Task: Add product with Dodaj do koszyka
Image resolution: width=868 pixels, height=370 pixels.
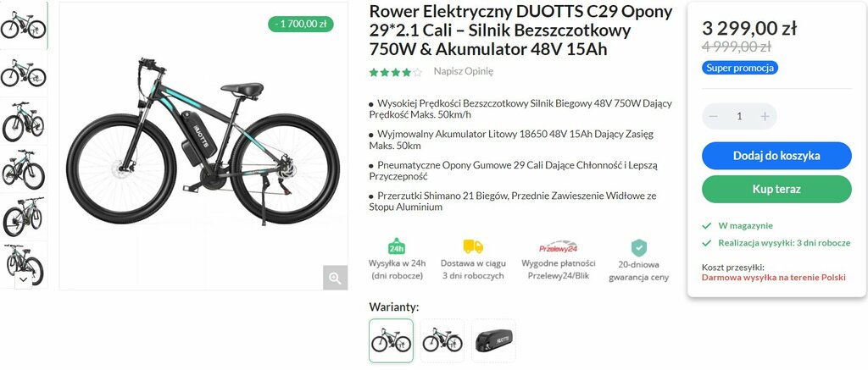Action: (x=776, y=156)
